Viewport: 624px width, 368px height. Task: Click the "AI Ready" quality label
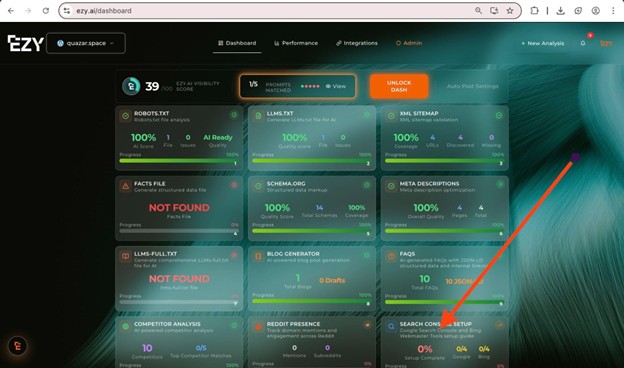(218, 138)
